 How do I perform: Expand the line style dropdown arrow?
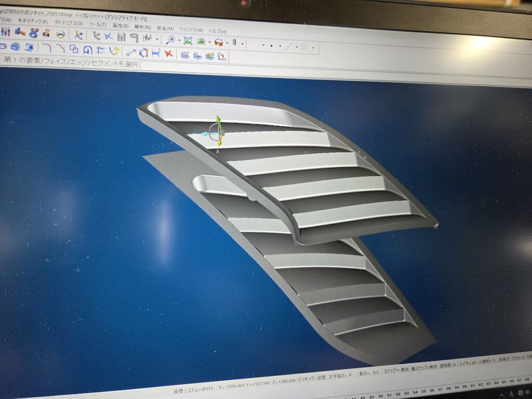point(297,46)
